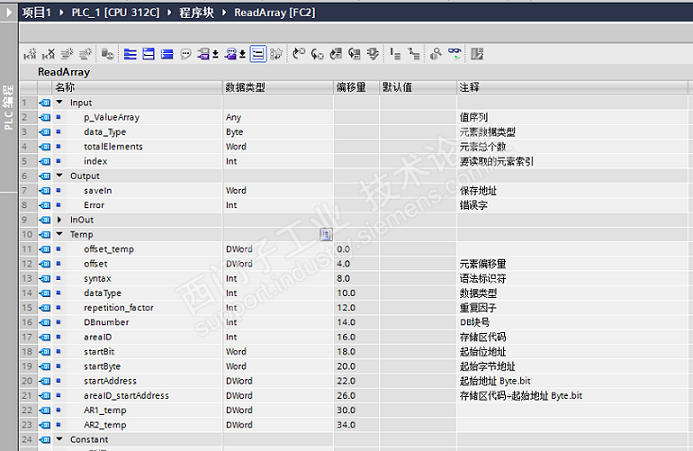Select the repetition_factor variable name
Viewport: 693px width, 451px height.
[118, 307]
